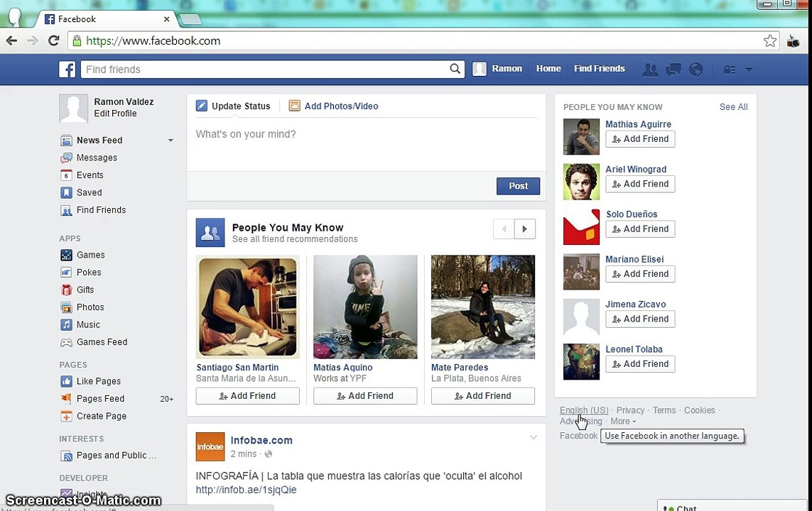This screenshot has height=511, width=812.
Task: Go to Home in the top bar
Action: coord(548,68)
